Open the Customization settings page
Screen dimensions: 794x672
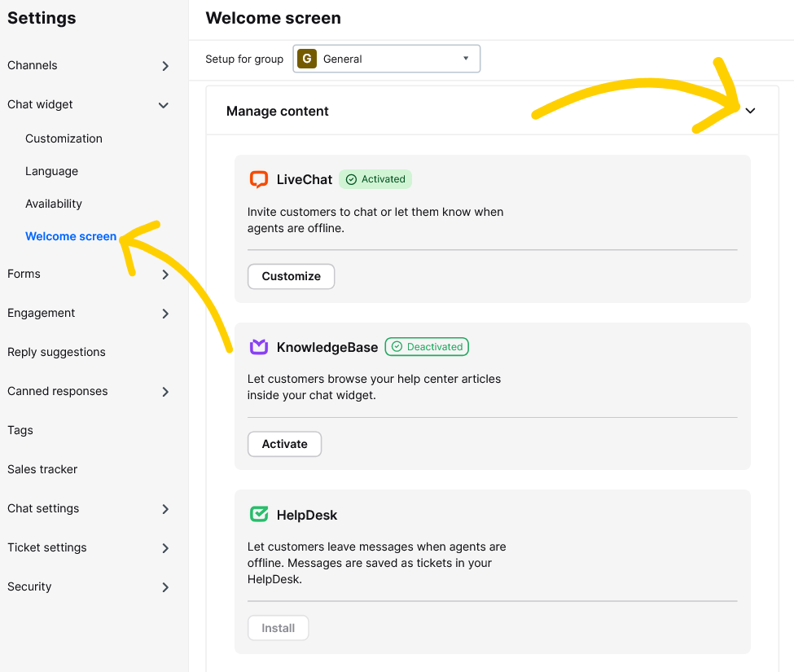click(64, 138)
